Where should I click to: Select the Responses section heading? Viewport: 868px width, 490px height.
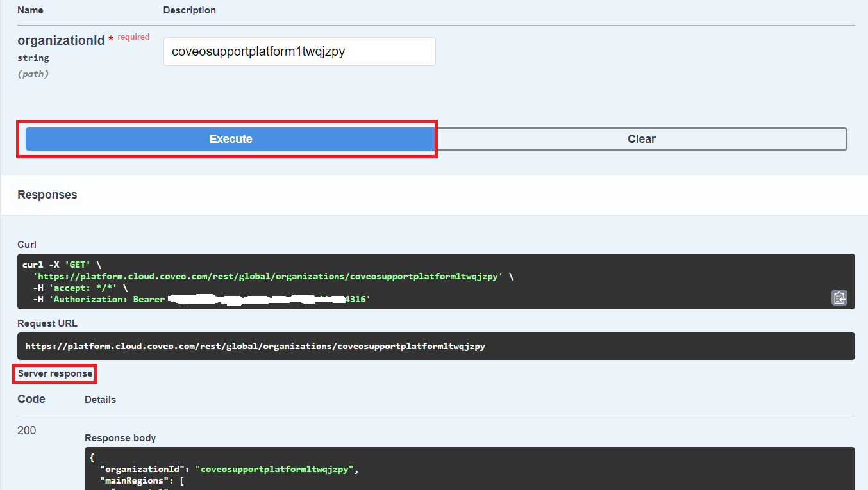[x=47, y=195]
